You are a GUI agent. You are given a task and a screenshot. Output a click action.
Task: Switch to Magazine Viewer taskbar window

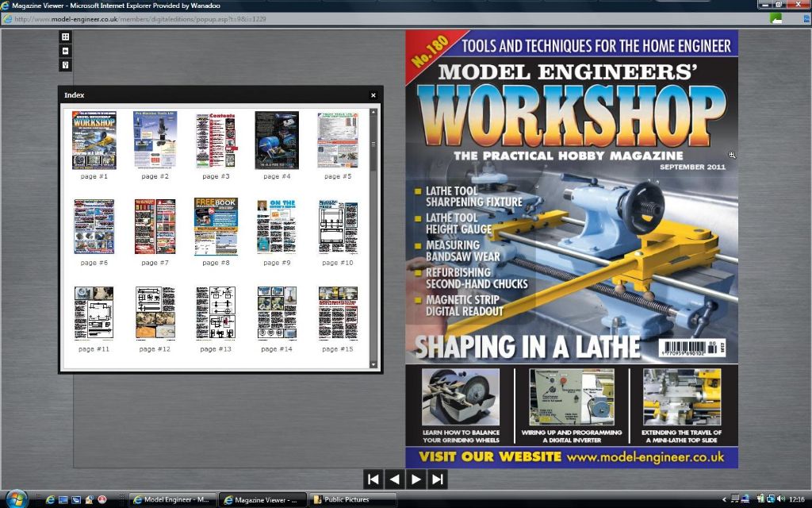tap(262, 500)
